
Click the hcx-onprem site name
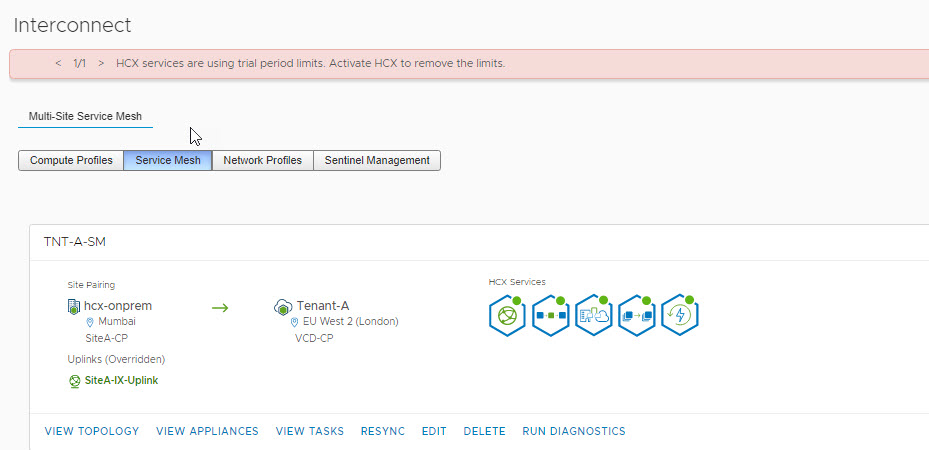(x=118, y=306)
